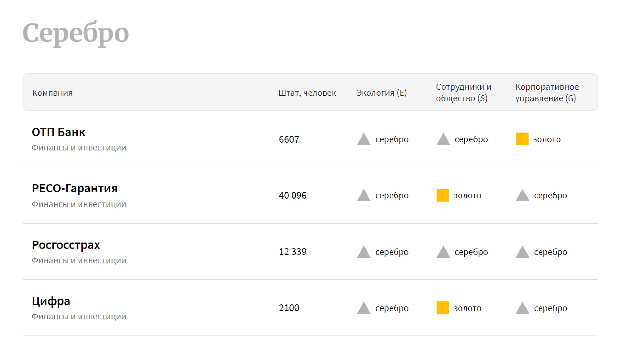Click Цифра social gold square icon
The width and height of the screenshot is (644, 364).
443,308
